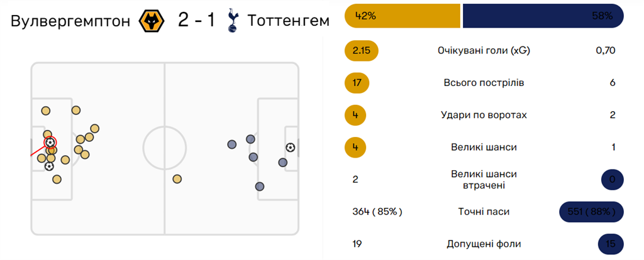
Task: Click the Wolverhampton wolf crest logo
Action: (x=152, y=21)
